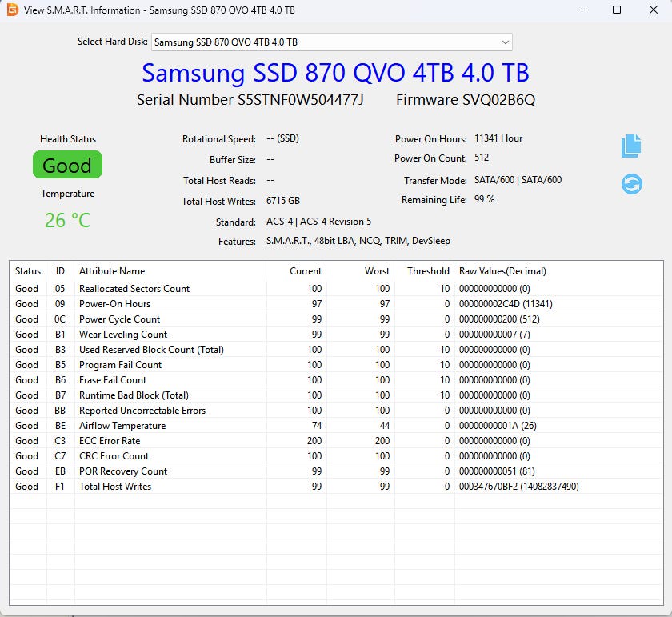
Task: Minimize the S.M.A.R.T. Information window
Action: (x=581, y=10)
